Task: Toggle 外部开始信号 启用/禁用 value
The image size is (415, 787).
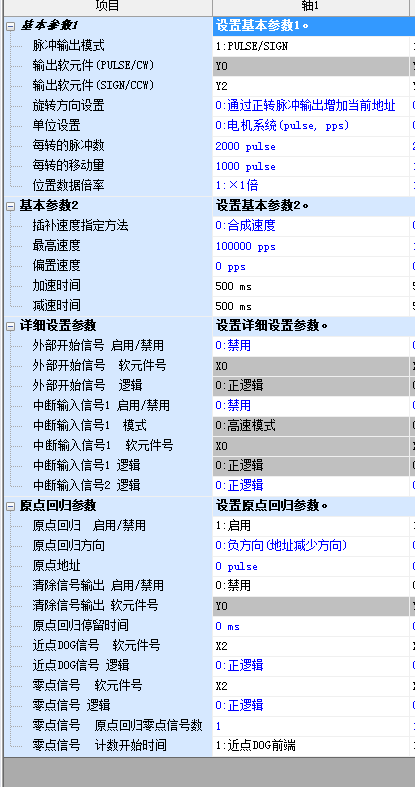Action: pos(311,346)
